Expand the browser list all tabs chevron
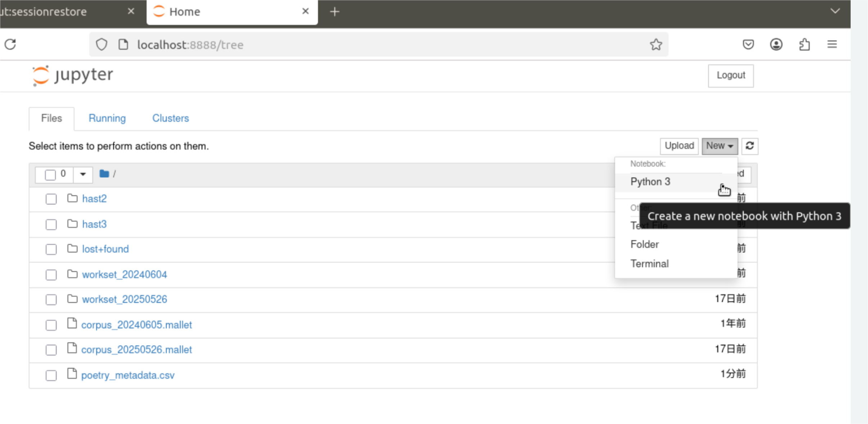 click(x=835, y=11)
